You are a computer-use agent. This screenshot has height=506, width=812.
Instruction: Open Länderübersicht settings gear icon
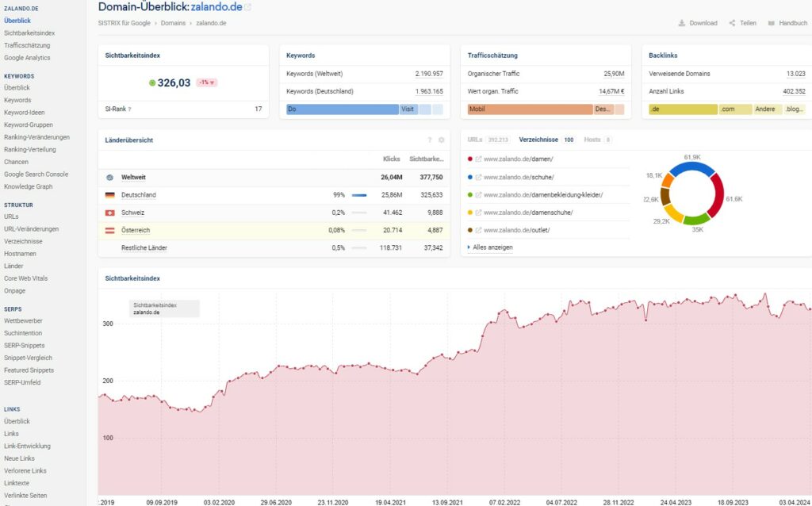(x=442, y=140)
